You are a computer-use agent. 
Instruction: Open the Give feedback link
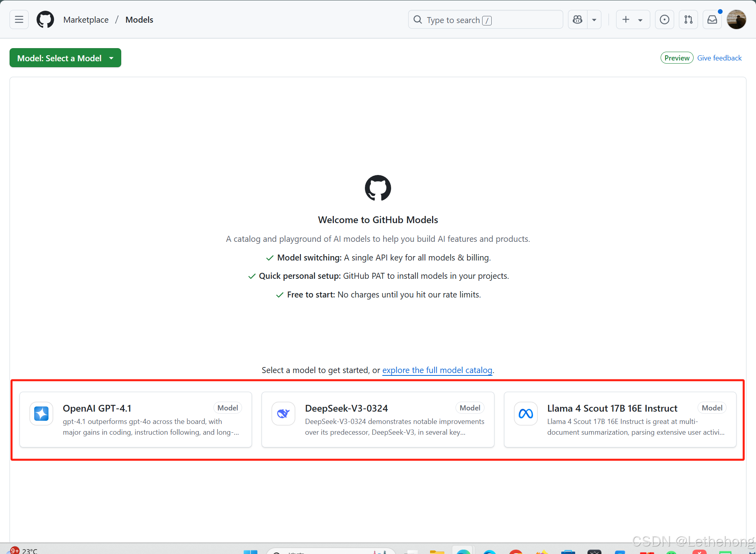click(719, 58)
